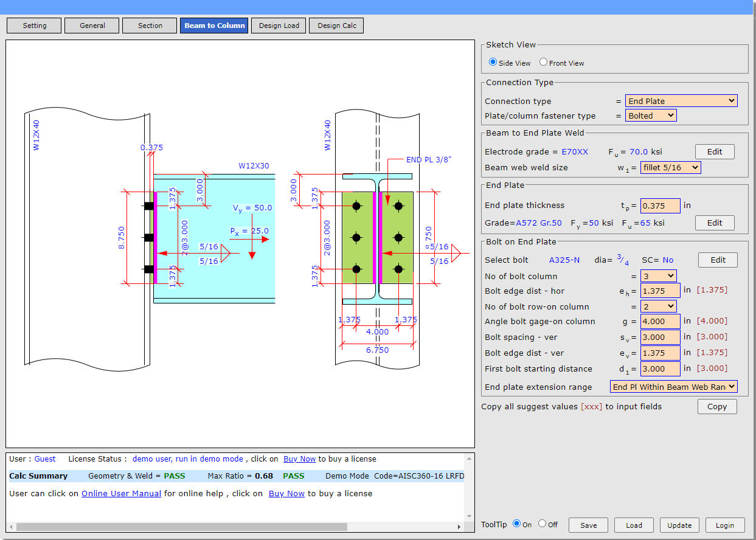This screenshot has height=540, width=756.
Task: Click Edit for the electrode grade
Action: [x=714, y=151]
